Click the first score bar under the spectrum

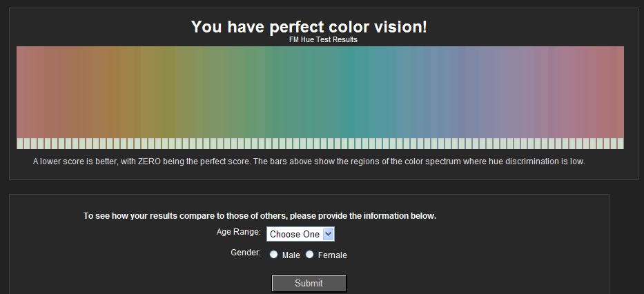pyautogui.click(x=20, y=144)
